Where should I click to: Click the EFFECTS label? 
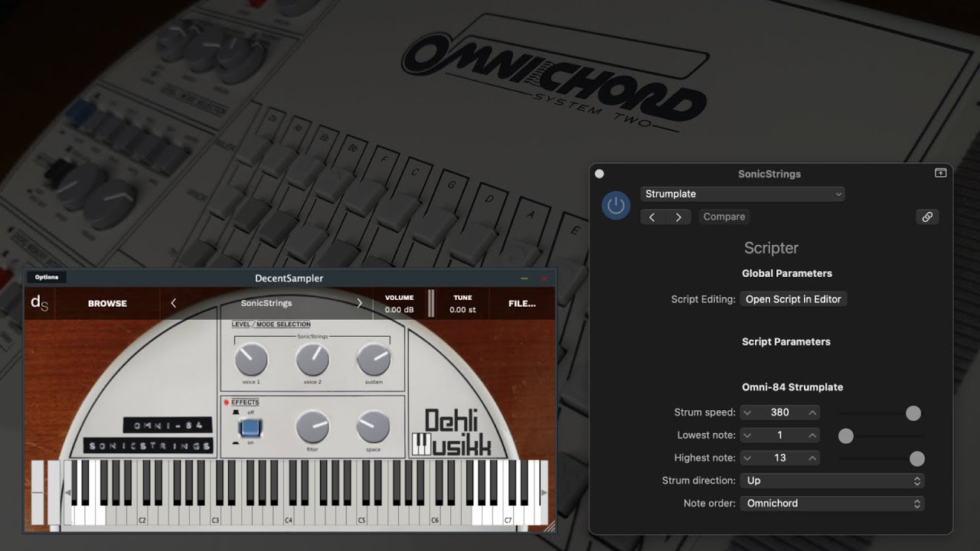click(245, 402)
